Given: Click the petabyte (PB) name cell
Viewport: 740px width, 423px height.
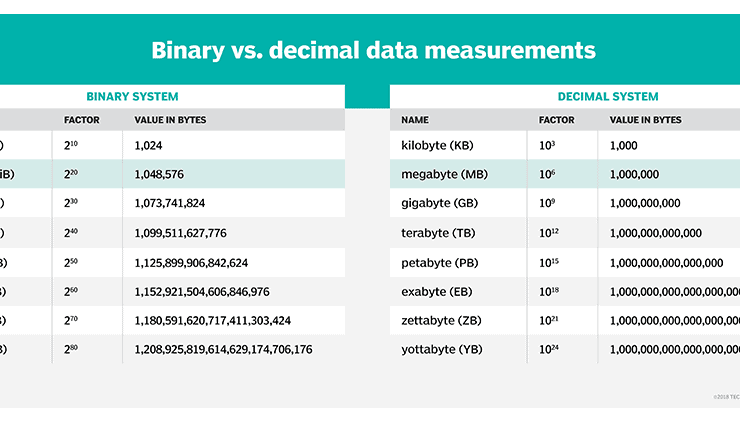Looking at the screenshot, I should click(438, 263).
